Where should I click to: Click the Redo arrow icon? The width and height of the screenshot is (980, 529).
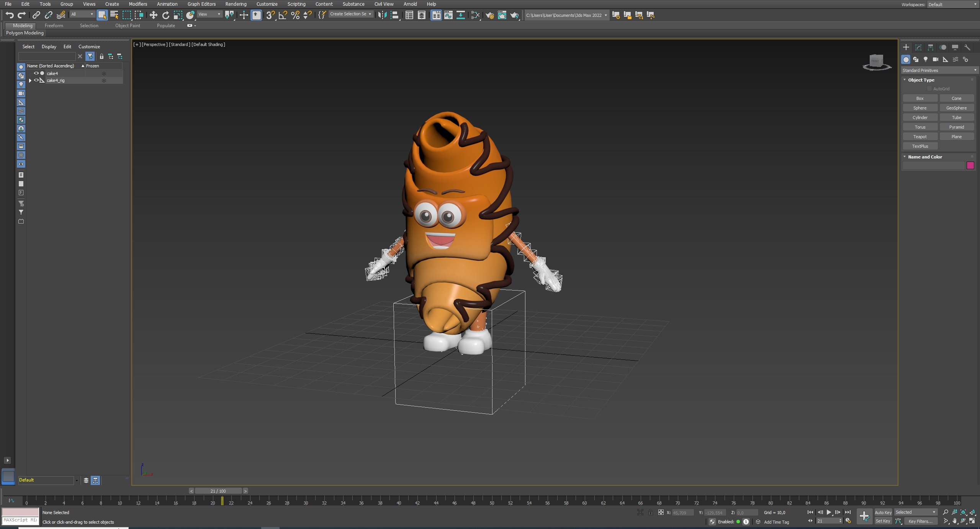(x=22, y=15)
